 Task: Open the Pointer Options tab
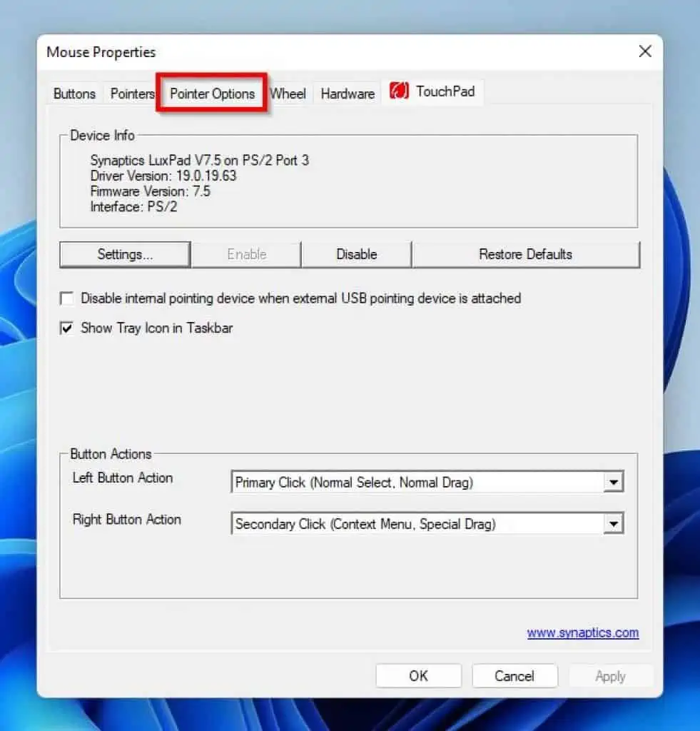[212, 94]
